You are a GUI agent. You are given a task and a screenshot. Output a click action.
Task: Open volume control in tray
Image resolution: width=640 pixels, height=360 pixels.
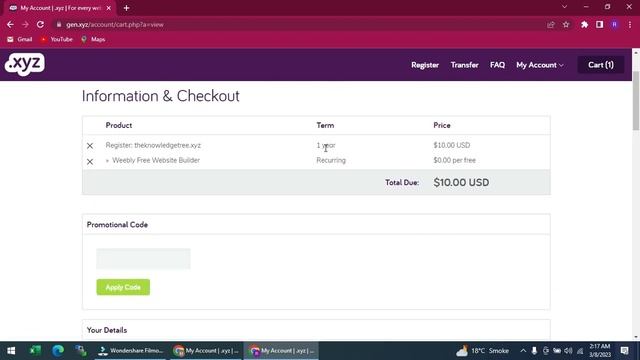tap(568, 351)
